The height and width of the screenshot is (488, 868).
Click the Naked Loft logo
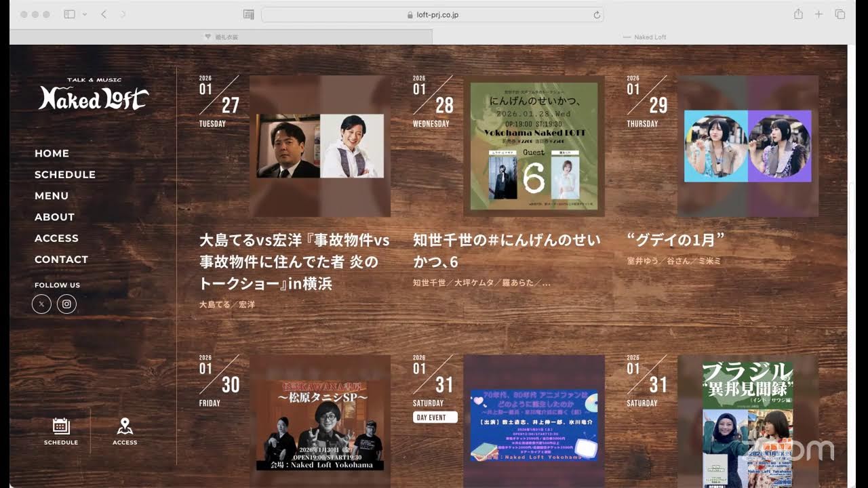pyautogui.click(x=94, y=94)
